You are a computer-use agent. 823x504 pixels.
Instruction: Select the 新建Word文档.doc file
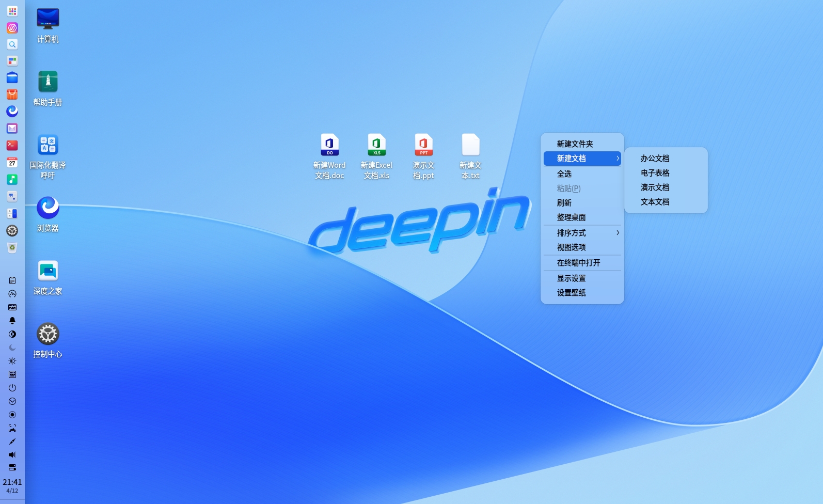coord(329,157)
